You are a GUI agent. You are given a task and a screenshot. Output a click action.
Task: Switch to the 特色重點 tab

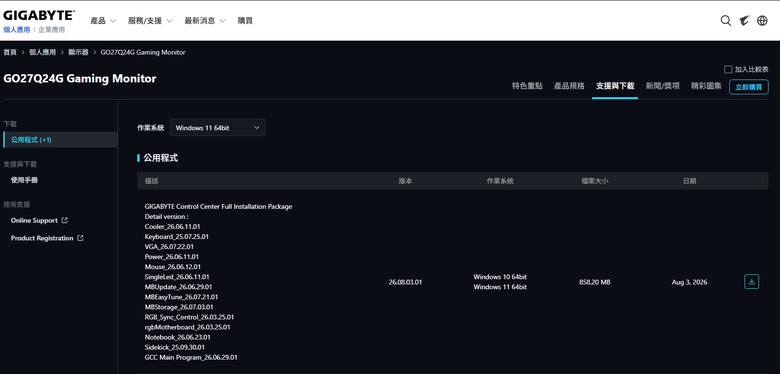click(527, 86)
